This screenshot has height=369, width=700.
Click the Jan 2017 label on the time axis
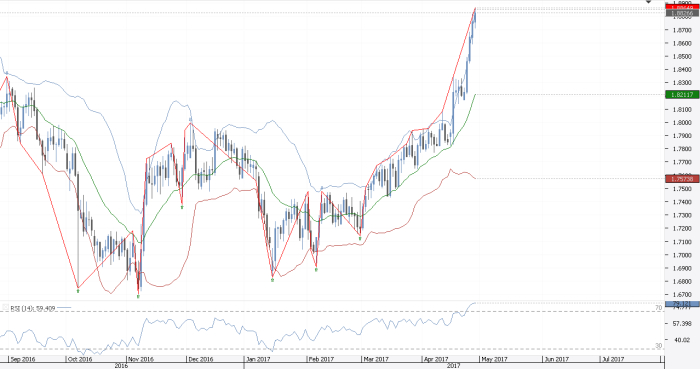coord(258,359)
